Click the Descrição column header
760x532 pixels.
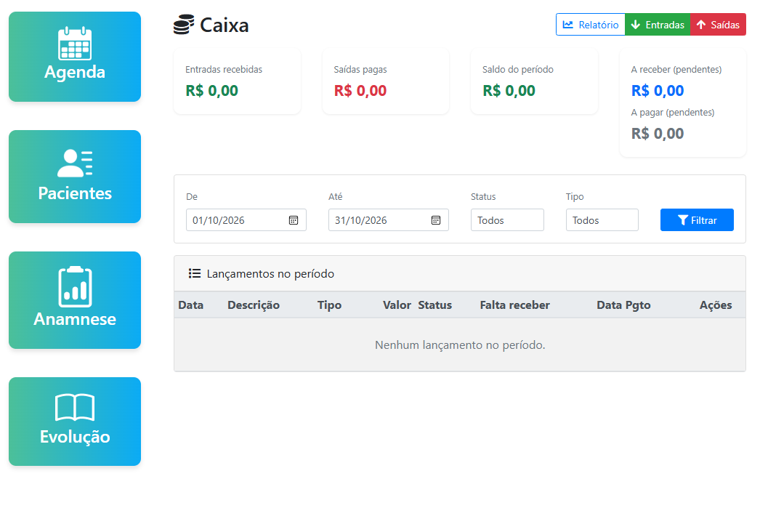254,305
